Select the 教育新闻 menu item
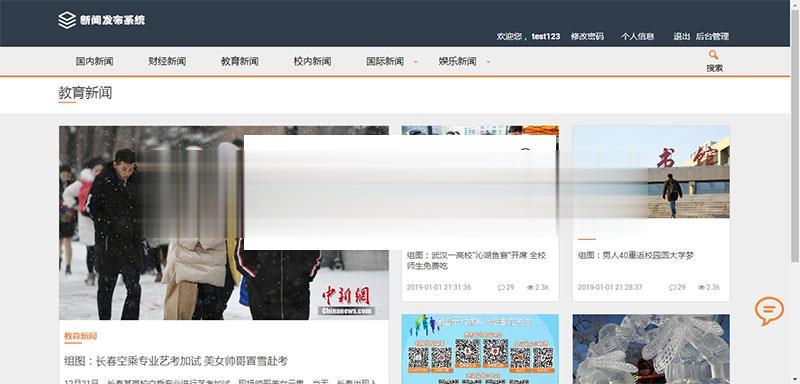800x384 pixels. click(240, 61)
